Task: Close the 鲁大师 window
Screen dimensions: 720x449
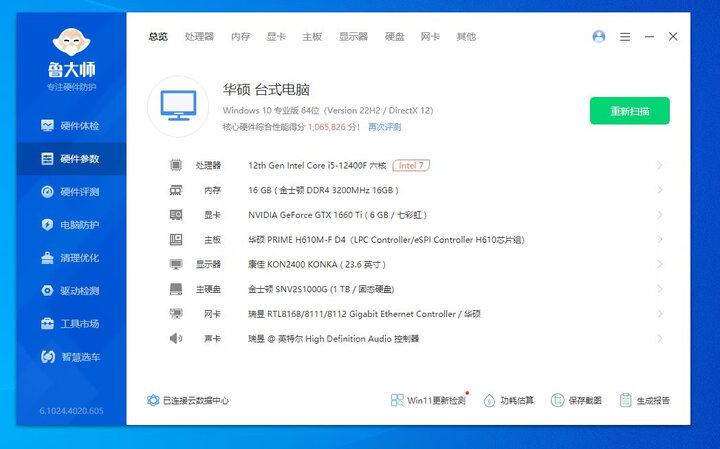Action: pyautogui.click(x=673, y=37)
